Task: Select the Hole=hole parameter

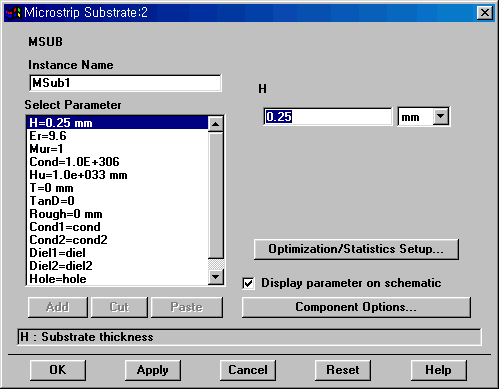Action: [x=117, y=279]
